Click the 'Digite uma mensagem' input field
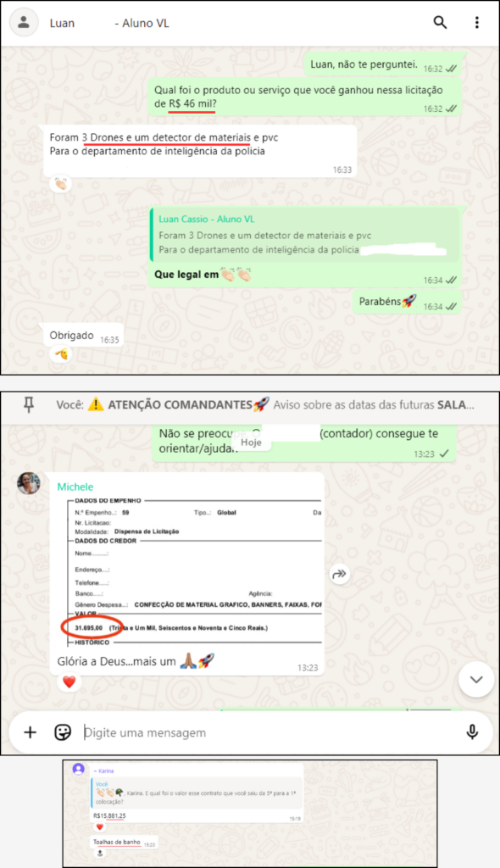This screenshot has width=500, height=868. [271, 732]
